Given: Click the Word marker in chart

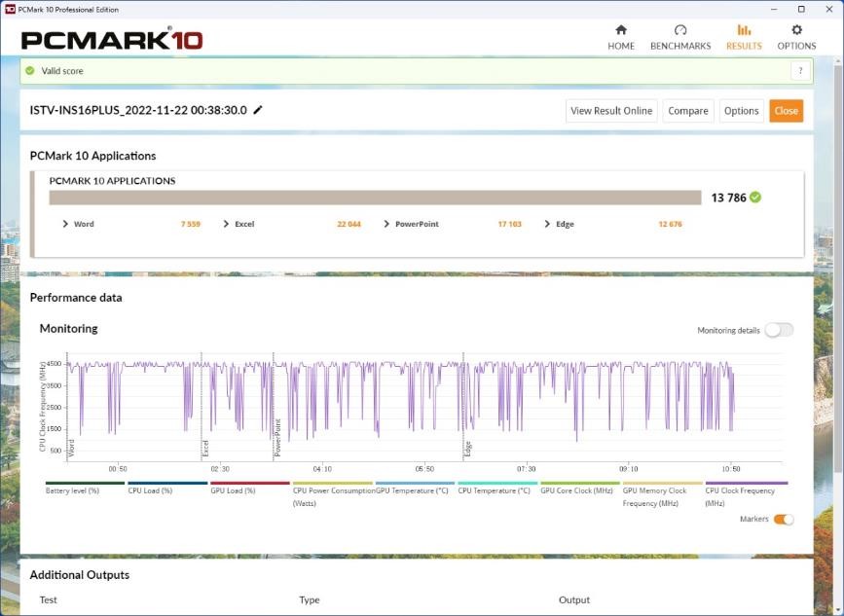Looking at the screenshot, I should [71, 449].
